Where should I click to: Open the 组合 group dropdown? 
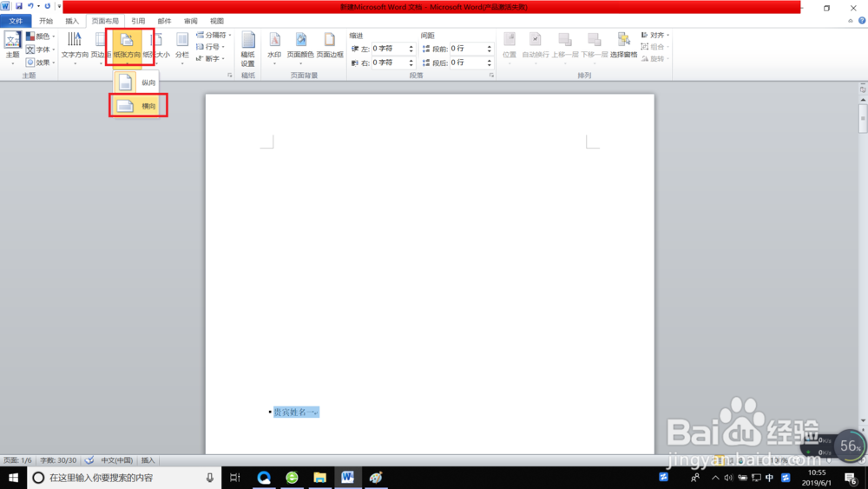pyautogui.click(x=654, y=47)
